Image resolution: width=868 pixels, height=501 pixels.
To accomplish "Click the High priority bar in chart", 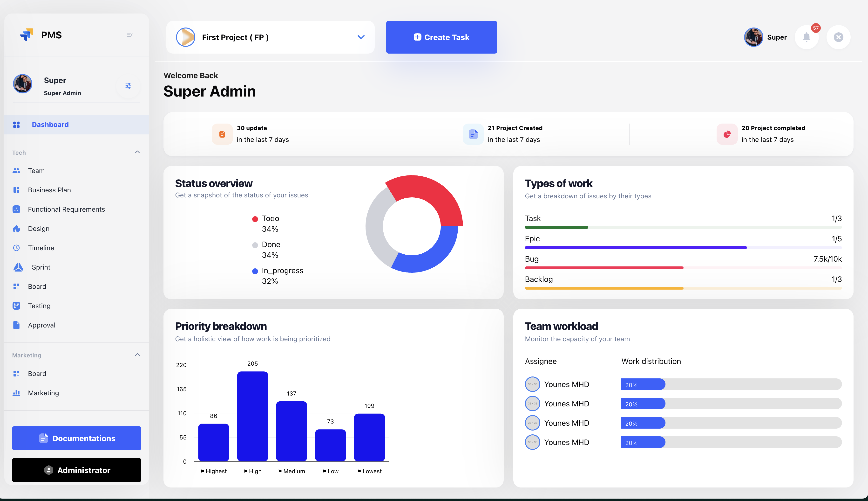I will click(x=252, y=416).
